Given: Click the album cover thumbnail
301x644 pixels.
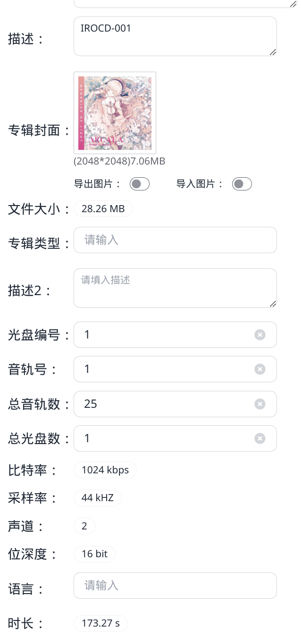Looking at the screenshot, I should coord(115,113).
